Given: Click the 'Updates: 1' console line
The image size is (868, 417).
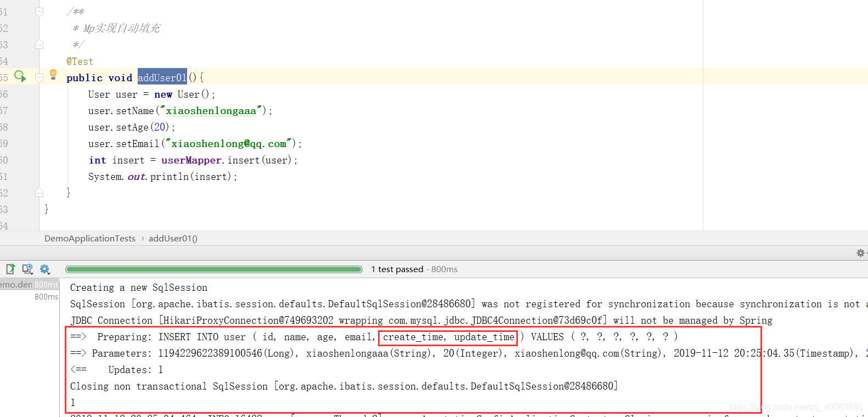Looking at the screenshot, I should (x=116, y=370).
